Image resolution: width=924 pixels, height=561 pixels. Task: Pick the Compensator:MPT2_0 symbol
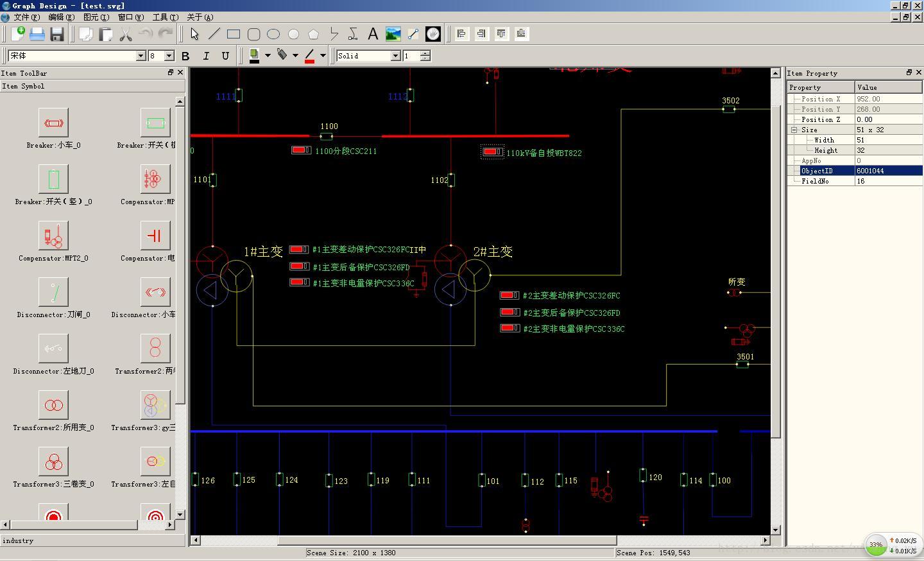point(53,236)
